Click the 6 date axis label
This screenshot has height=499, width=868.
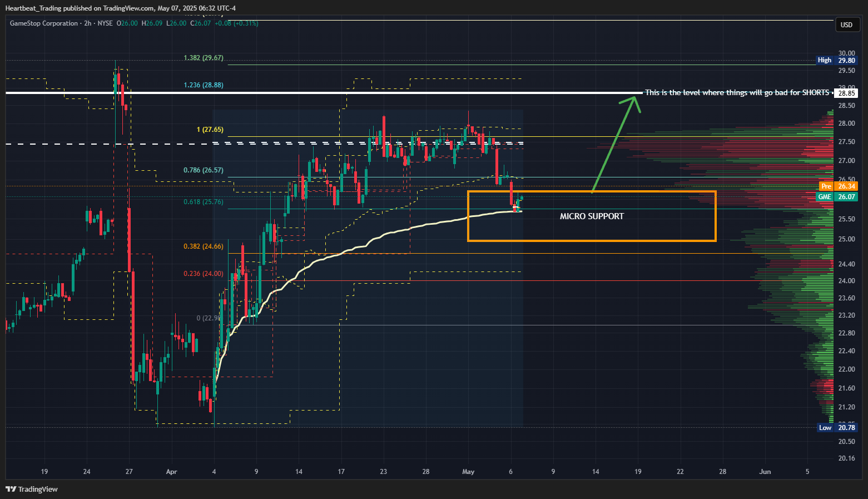click(x=511, y=472)
